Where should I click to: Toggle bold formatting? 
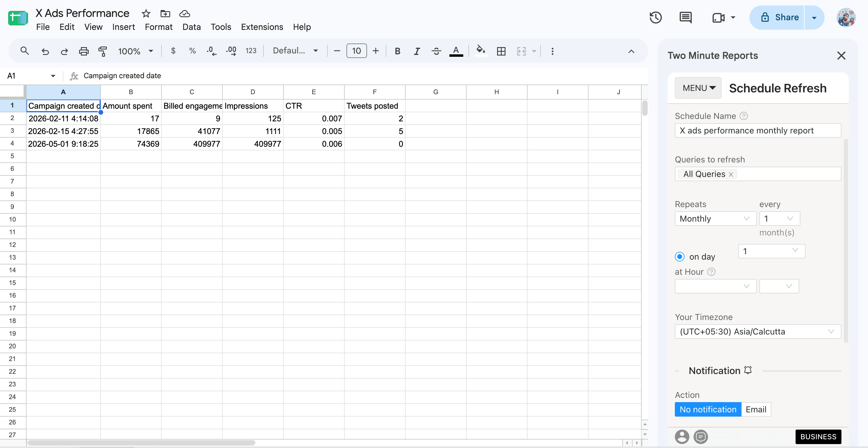(397, 51)
